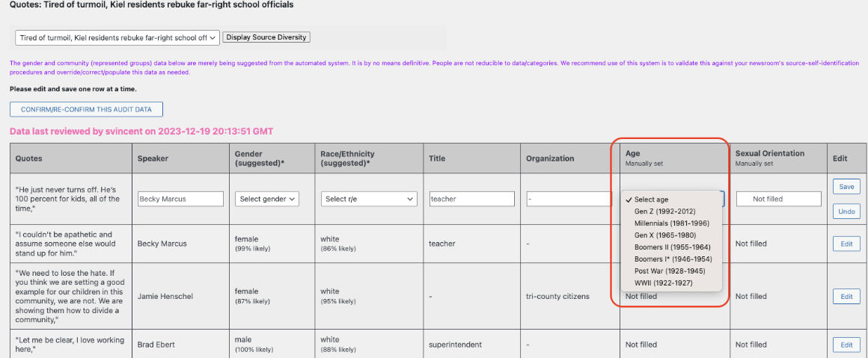Choose Gen Z (1992-2012) from age list

(664, 212)
